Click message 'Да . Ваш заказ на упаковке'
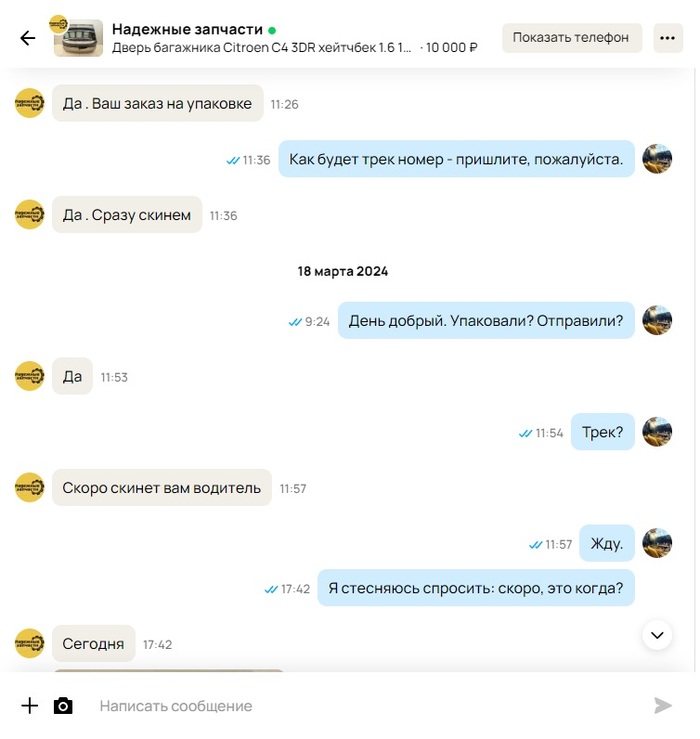The height and width of the screenshot is (739, 700). (157, 103)
